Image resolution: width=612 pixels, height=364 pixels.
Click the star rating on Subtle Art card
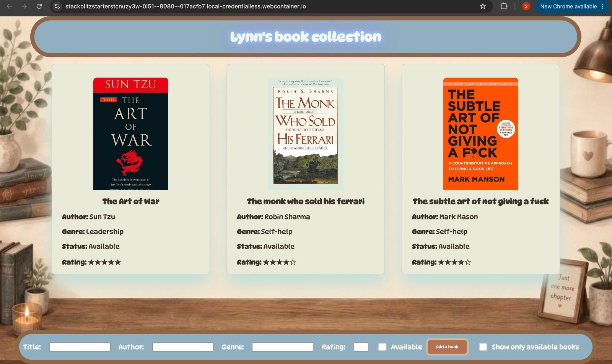(454, 262)
